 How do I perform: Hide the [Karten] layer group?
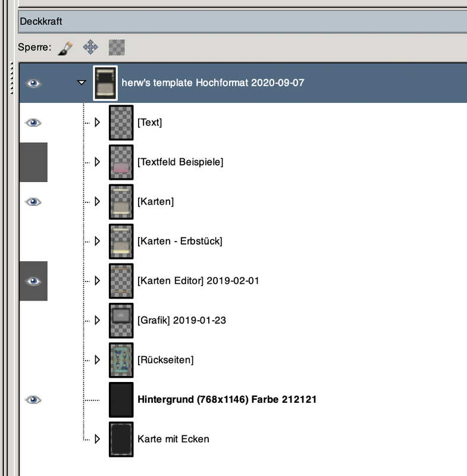(x=33, y=202)
